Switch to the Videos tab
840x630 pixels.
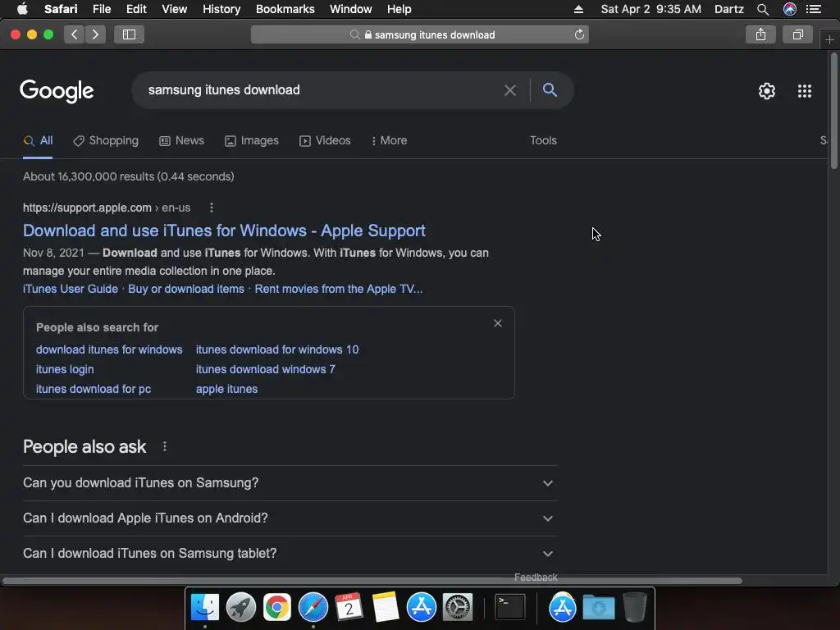(x=325, y=140)
